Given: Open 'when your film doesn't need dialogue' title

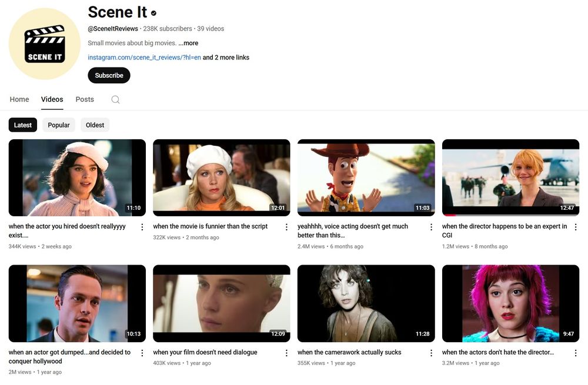Looking at the screenshot, I should (205, 353).
